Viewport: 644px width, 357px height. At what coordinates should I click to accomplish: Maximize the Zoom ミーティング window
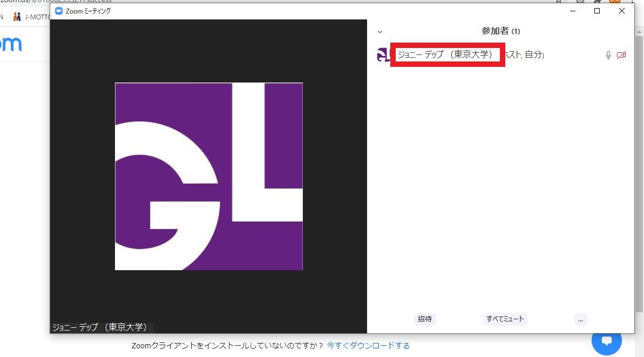pos(597,11)
